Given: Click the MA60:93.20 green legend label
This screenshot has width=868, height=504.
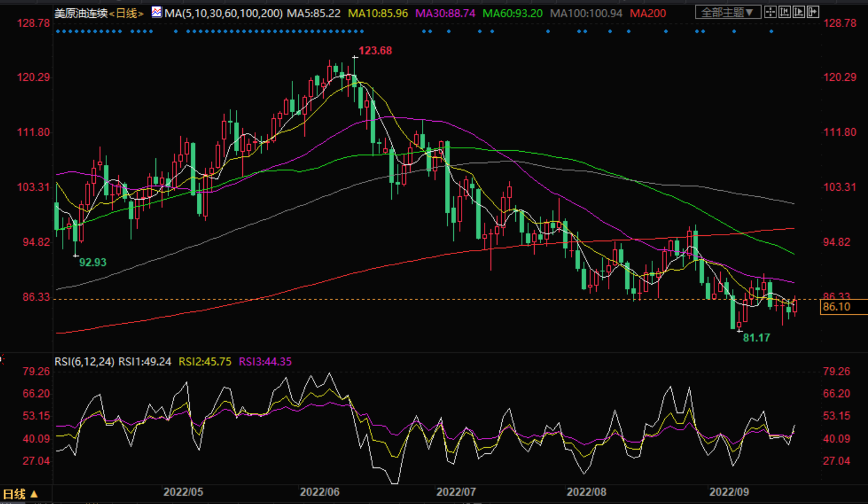Looking at the screenshot, I should pos(512,13).
